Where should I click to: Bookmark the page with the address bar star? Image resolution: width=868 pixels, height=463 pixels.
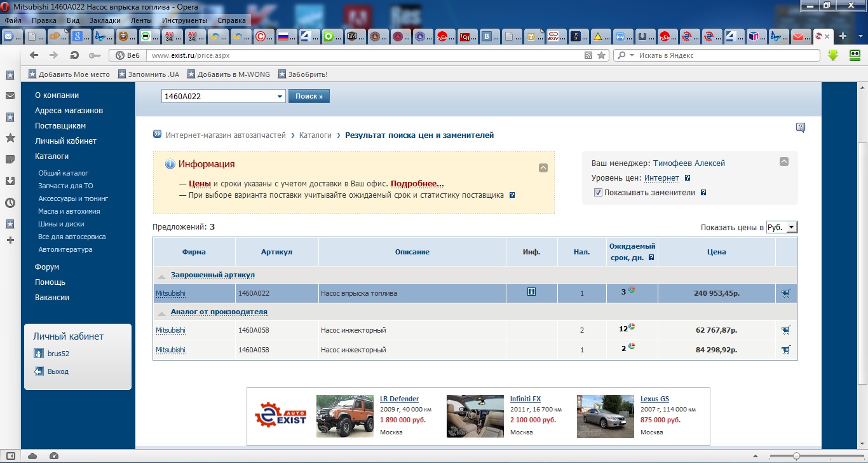click(x=601, y=55)
